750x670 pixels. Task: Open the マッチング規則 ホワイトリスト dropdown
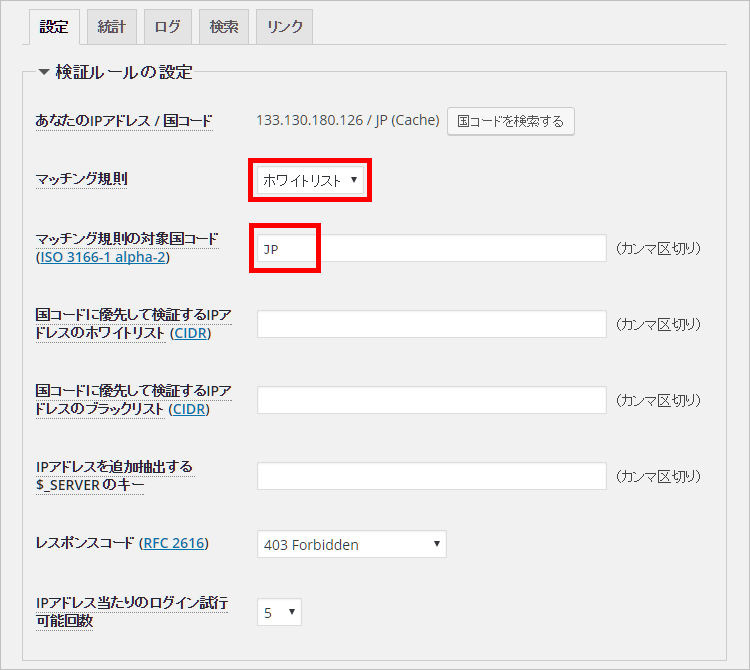[x=310, y=180]
